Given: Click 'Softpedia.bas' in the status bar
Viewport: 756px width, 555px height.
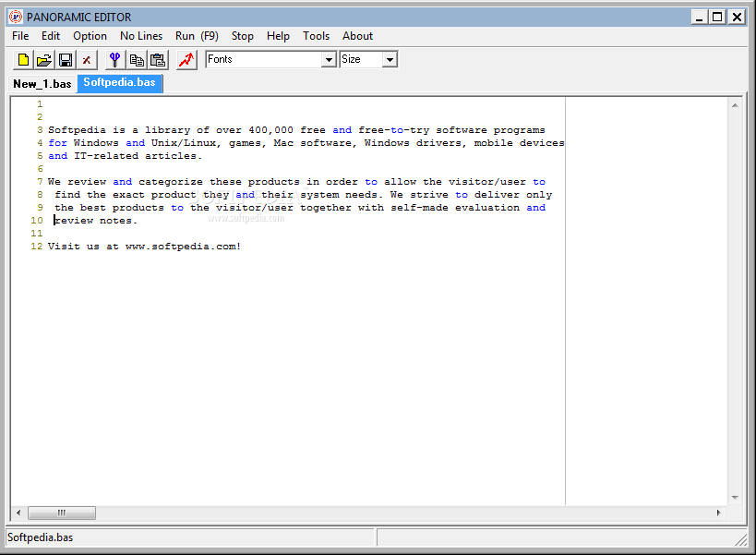Looking at the screenshot, I should [x=40, y=537].
